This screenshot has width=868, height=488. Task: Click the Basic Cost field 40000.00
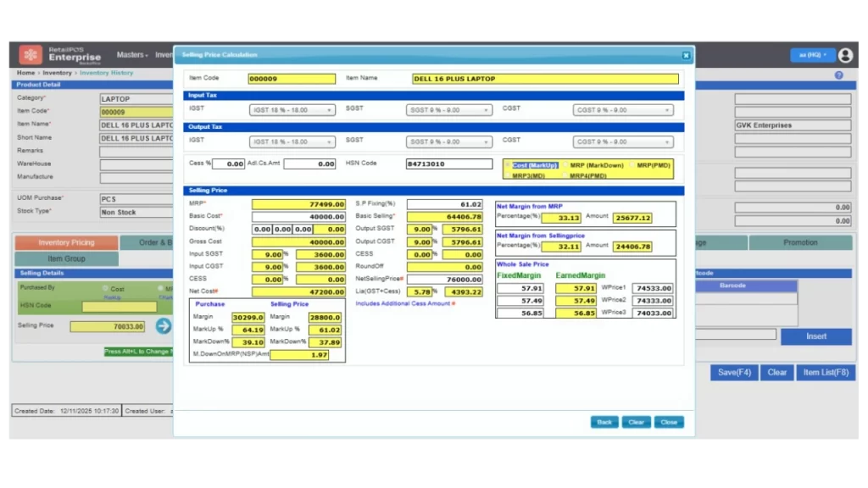pyautogui.click(x=298, y=217)
